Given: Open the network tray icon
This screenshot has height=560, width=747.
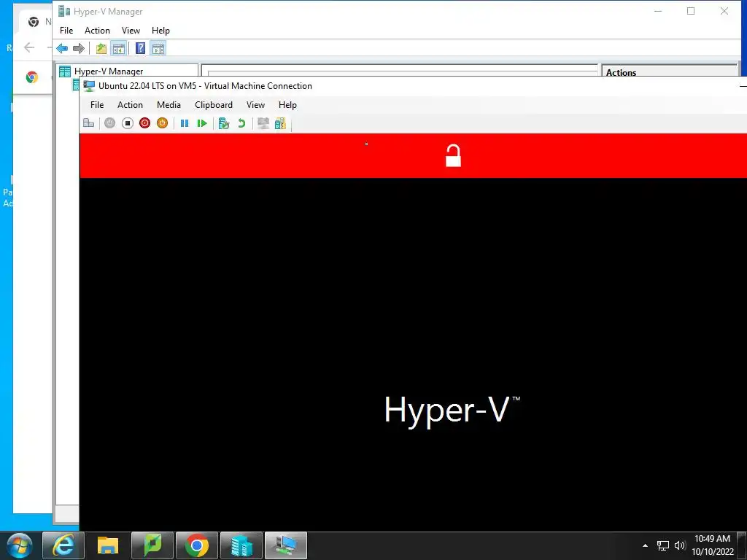Looking at the screenshot, I should click(662, 545).
